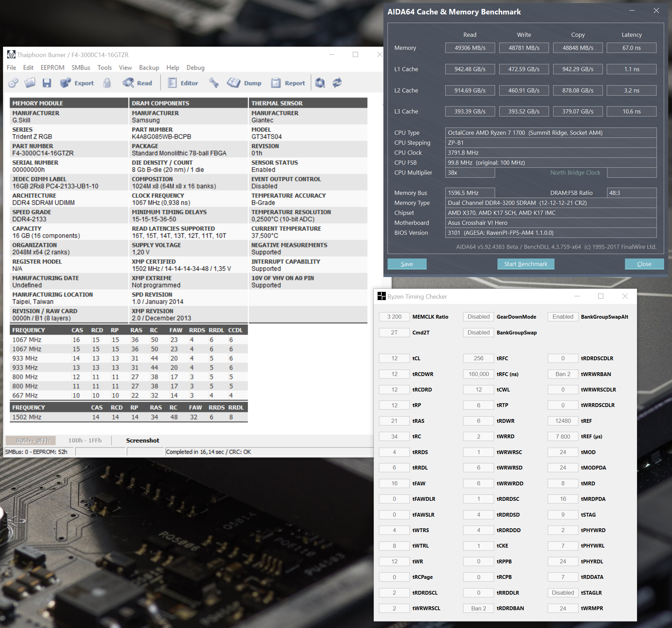Image resolution: width=672 pixels, height=628 pixels.
Task: Click the gears settings icon in Thaiphoon toolbar
Action: pyautogui.click(x=13, y=83)
